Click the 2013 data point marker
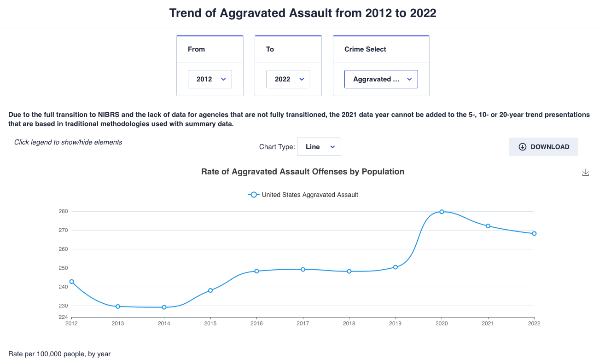The image size is (605, 364). (x=118, y=306)
